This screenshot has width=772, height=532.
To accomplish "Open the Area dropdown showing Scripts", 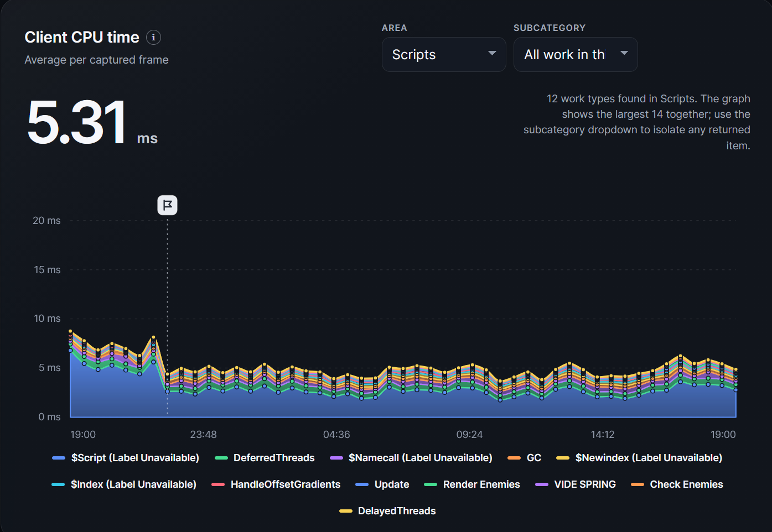I will pyautogui.click(x=444, y=54).
